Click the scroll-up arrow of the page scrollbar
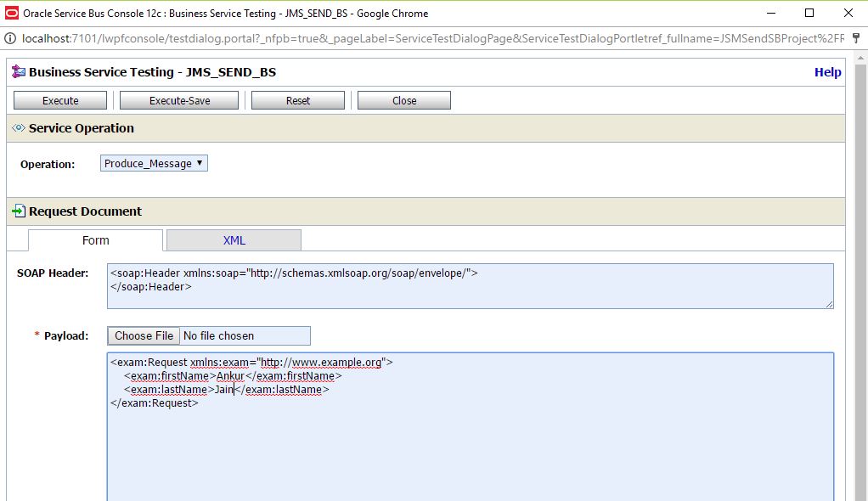The image size is (868, 501). tap(860, 58)
